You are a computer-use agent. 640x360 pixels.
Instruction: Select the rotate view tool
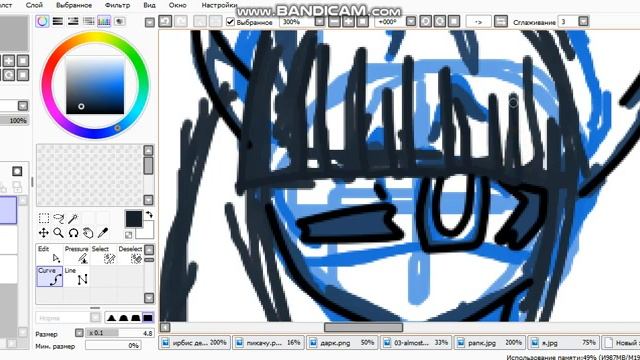pyautogui.click(x=73, y=233)
